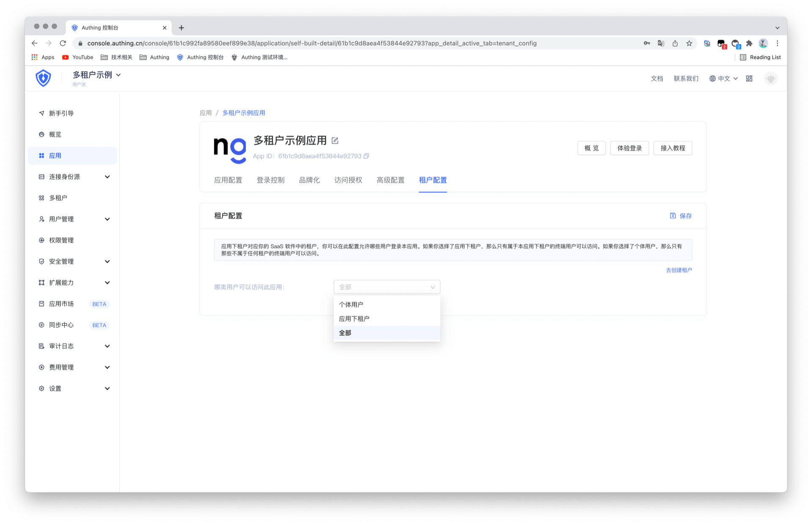
Task: Copy the App ID with the copy icon
Action: click(x=366, y=156)
